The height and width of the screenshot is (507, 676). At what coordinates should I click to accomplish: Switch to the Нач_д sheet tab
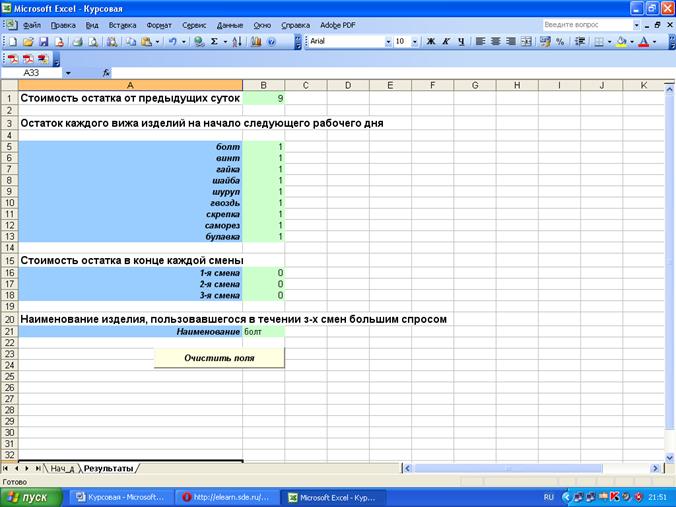tap(63, 468)
